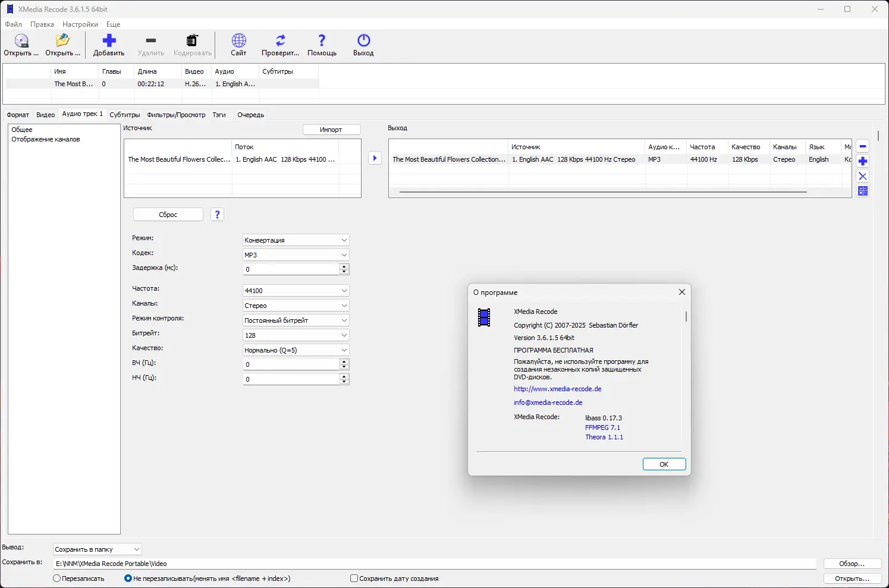Remove output track with blue minus icon
The height and width of the screenshot is (588, 889).
862,146
